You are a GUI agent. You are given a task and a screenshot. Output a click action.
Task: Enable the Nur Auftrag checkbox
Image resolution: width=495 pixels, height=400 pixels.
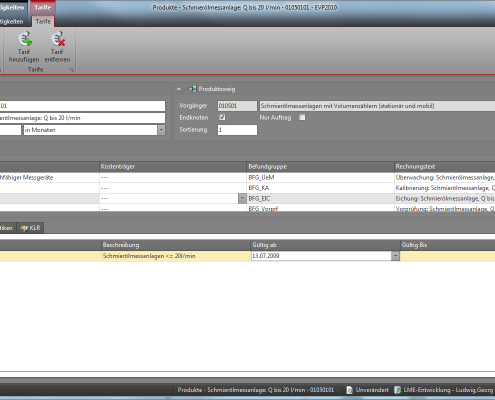pyautogui.click(x=302, y=117)
